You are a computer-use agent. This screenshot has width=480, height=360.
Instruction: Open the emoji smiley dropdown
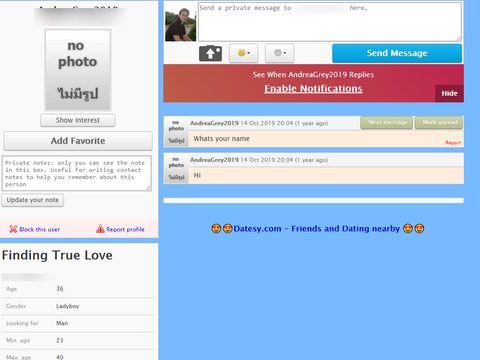pos(244,53)
